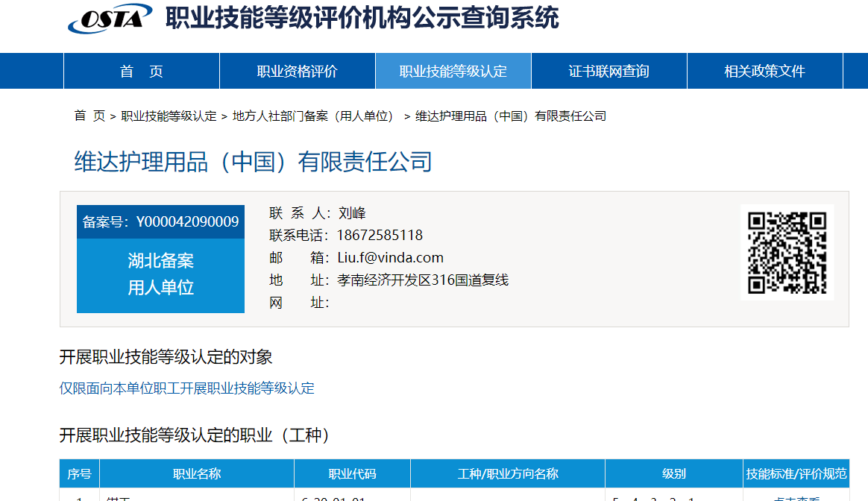Click 地方人社部门备案（用人单位） breadcrumb link
Viewport: 868px width, 501px height.
pyautogui.click(x=313, y=116)
